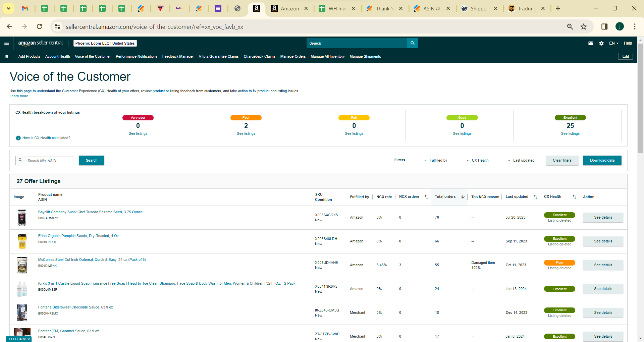Open the Learn more link

pos(19,96)
